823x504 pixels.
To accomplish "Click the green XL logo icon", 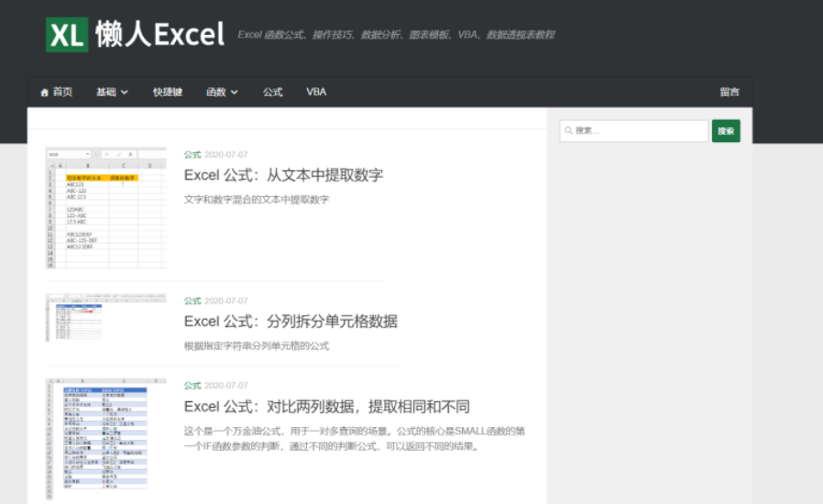I will 67,35.
